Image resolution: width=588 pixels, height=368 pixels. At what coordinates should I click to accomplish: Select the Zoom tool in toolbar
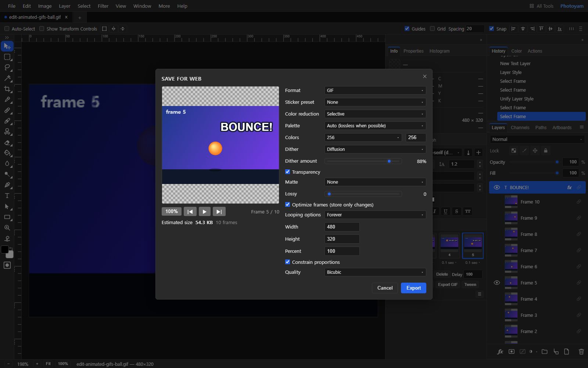pyautogui.click(x=7, y=228)
